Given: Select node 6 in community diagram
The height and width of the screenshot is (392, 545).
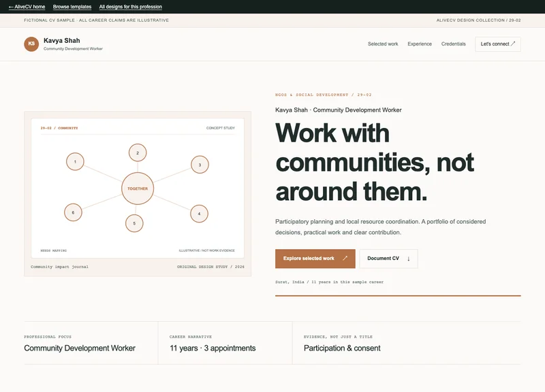Looking at the screenshot, I should coord(73,212).
